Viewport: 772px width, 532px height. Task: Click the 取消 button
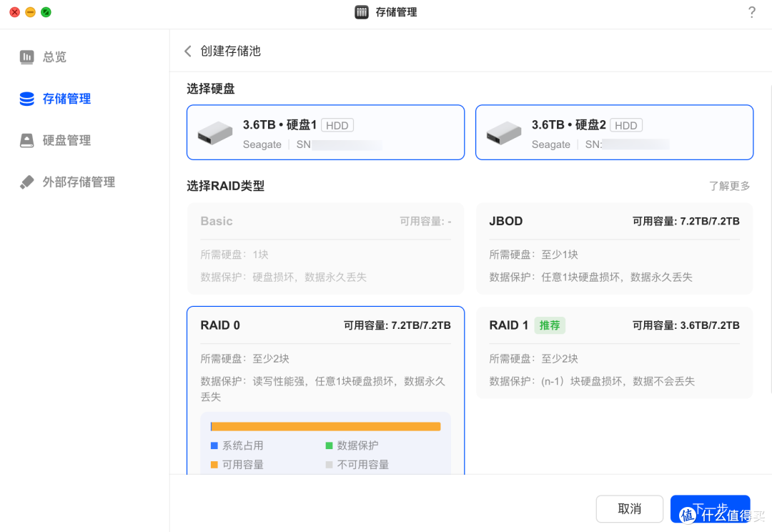click(x=629, y=509)
